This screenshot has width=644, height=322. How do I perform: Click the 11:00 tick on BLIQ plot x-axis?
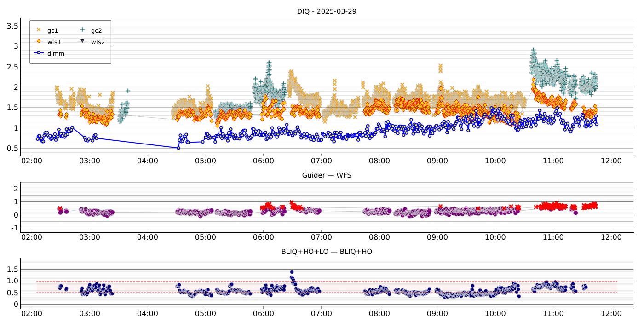pyautogui.click(x=552, y=314)
